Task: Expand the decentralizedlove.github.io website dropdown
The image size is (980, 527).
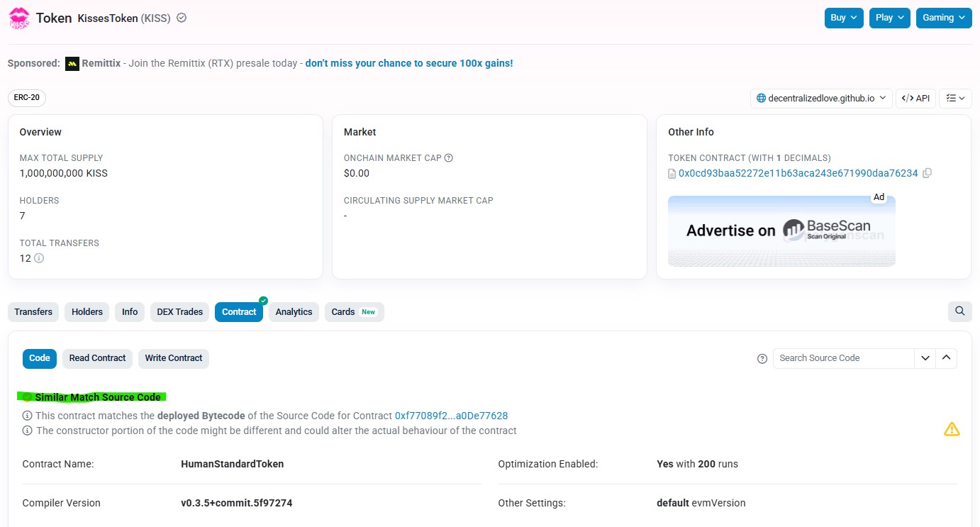Action: pyautogui.click(x=821, y=99)
